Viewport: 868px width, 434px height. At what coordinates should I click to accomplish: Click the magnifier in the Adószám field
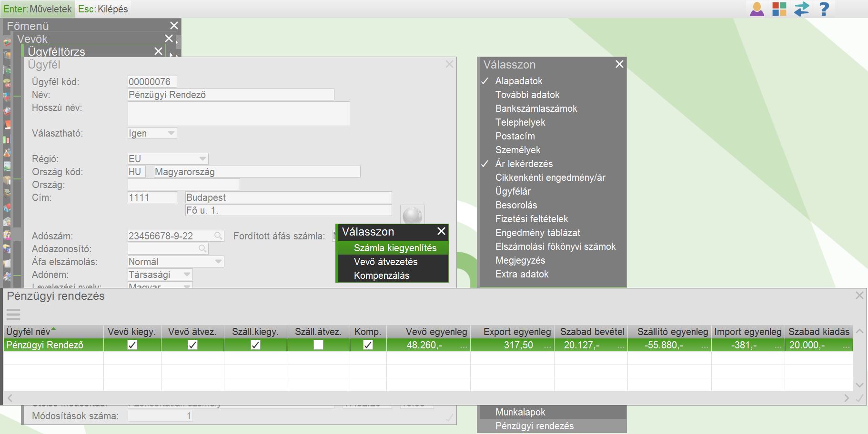[x=218, y=236]
